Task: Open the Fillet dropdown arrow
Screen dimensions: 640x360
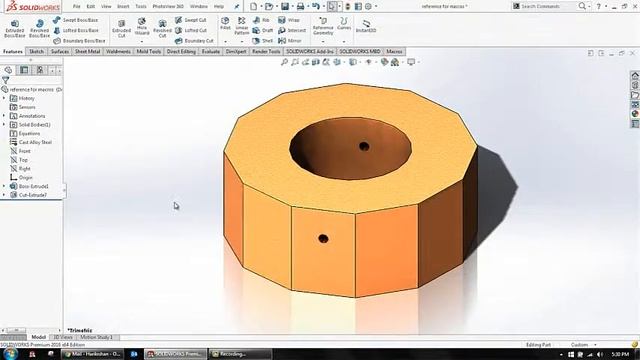Action: pyautogui.click(x=225, y=42)
